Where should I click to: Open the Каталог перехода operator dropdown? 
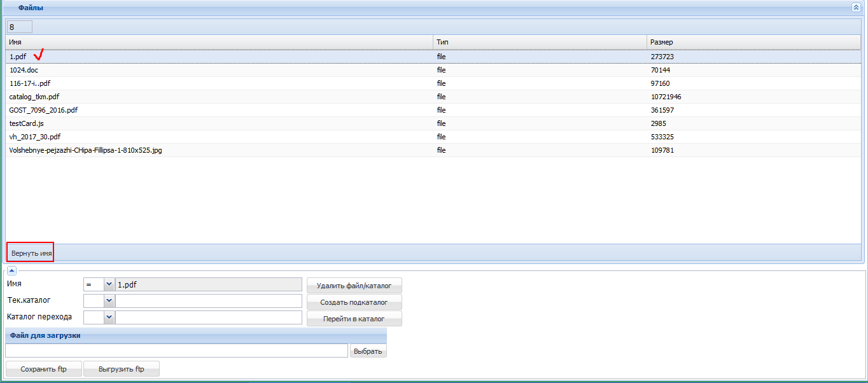point(109,317)
